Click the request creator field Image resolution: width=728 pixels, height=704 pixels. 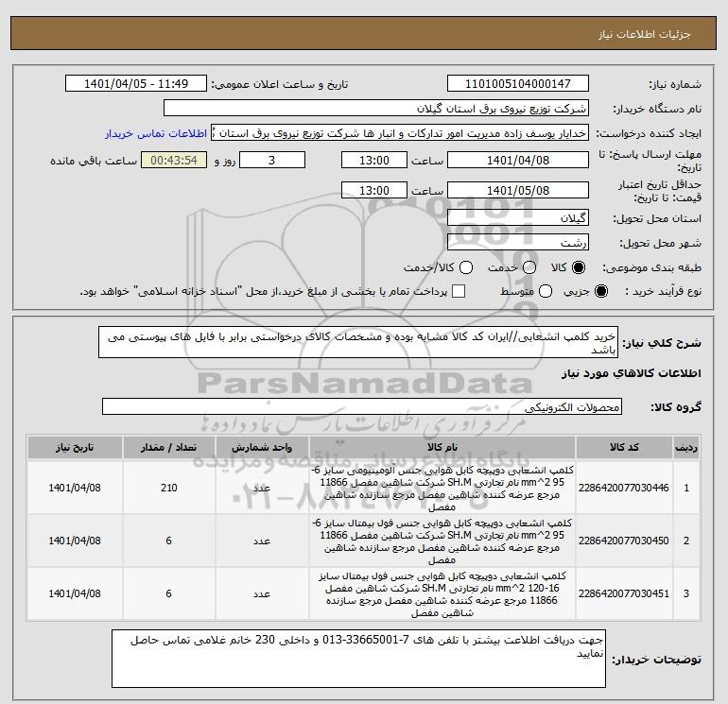400,133
